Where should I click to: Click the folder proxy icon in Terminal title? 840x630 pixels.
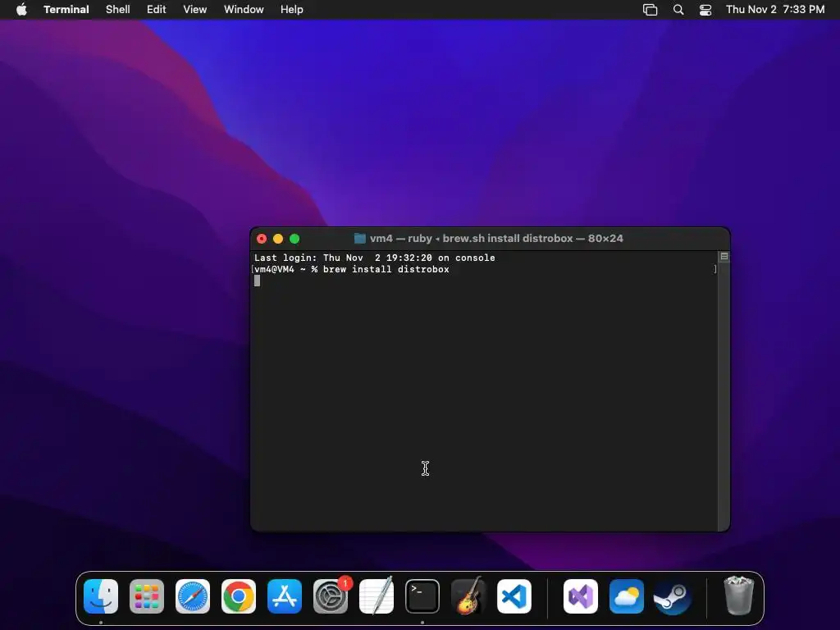pos(360,239)
